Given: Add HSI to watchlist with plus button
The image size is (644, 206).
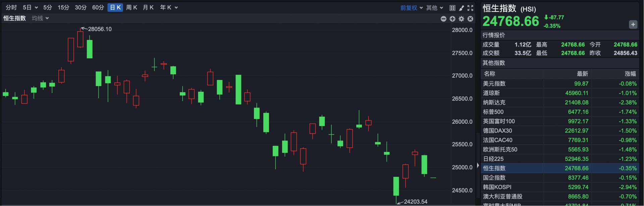Looking at the screenshot, I should point(633,25).
